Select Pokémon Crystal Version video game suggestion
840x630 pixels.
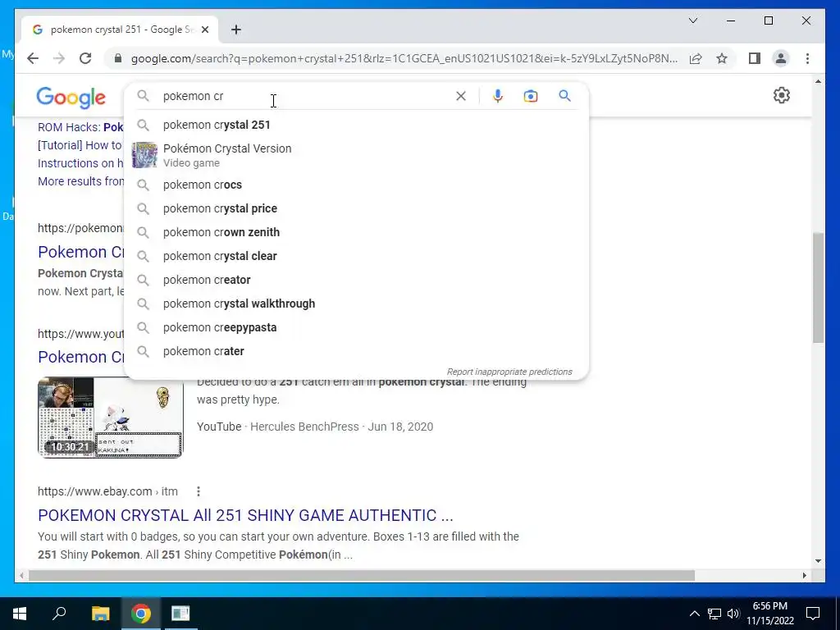point(356,155)
